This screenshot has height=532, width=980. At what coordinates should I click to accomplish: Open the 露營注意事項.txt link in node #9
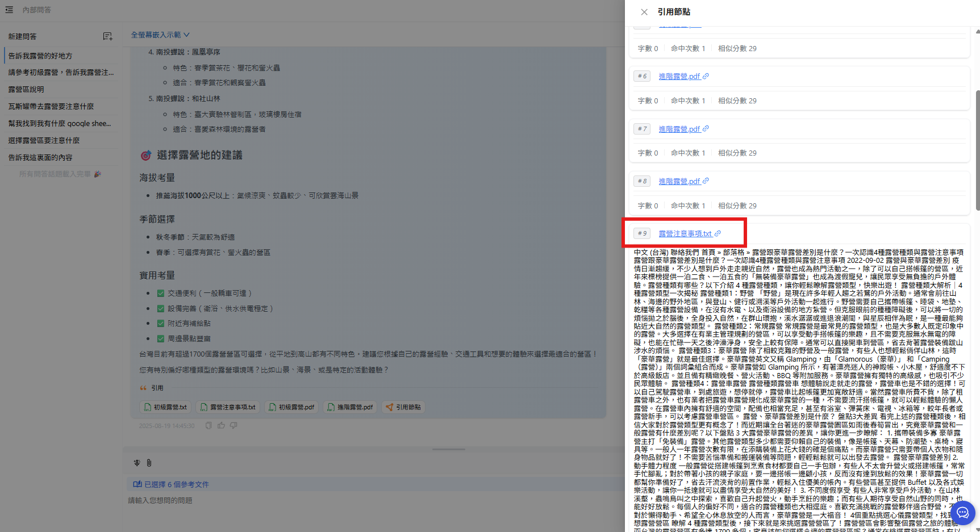(x=685, y=233)
